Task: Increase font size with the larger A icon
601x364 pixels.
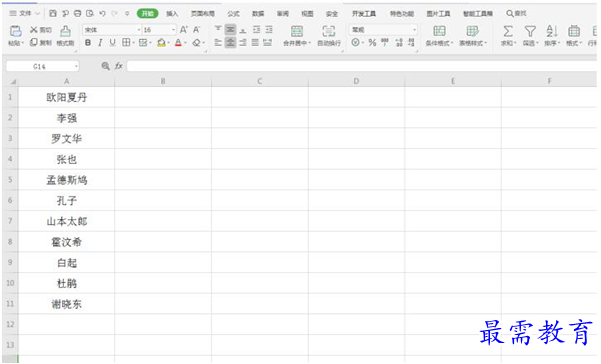Action: point(184,30)
